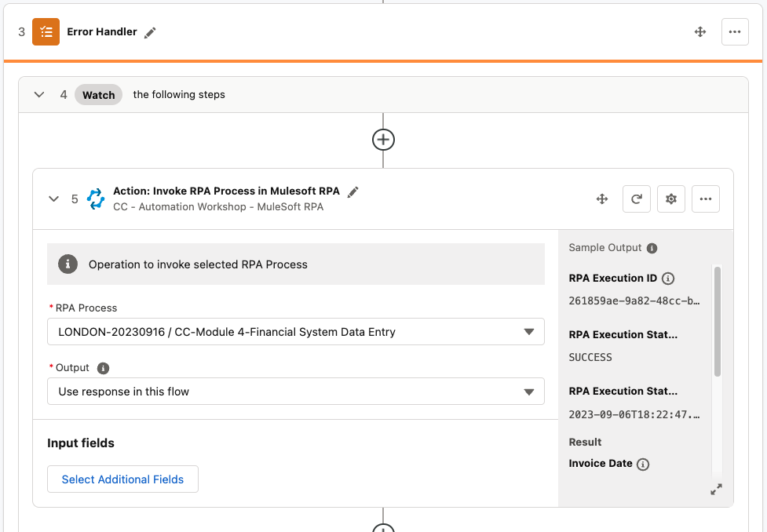Open the Error Handler more options menu

(735, 32)
